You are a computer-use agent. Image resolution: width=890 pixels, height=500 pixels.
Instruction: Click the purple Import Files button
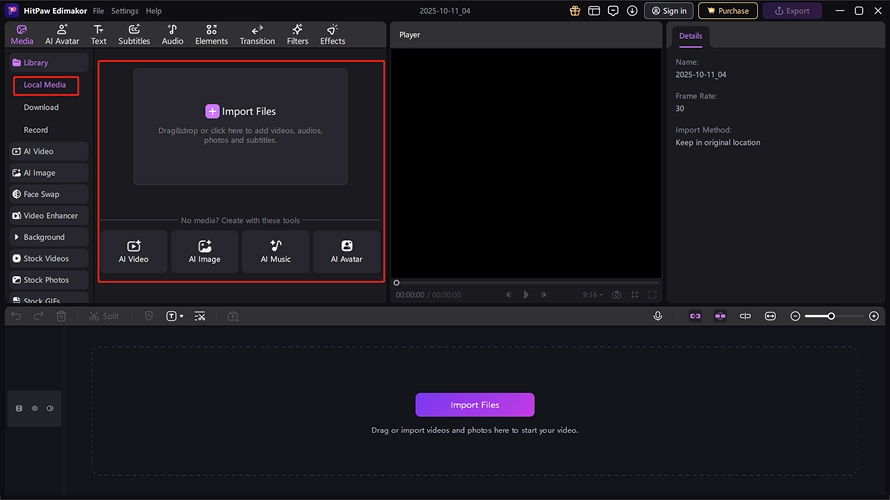[x=474, y=405]
